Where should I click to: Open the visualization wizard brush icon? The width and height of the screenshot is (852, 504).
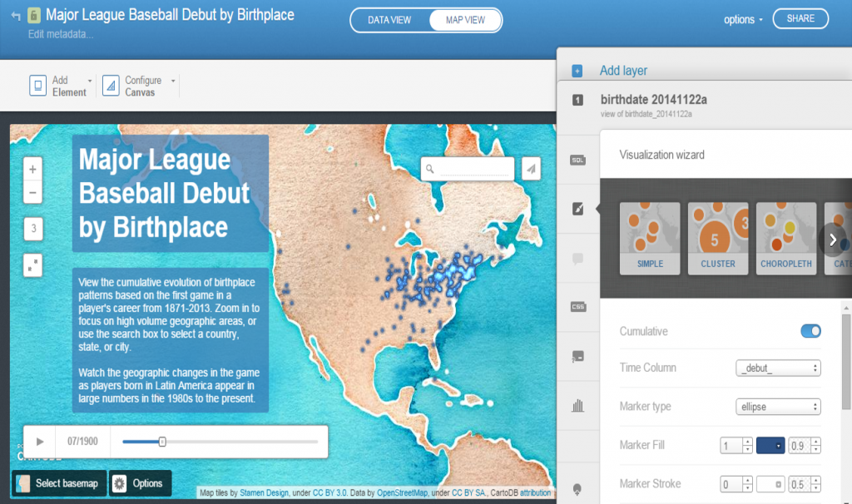(x=577, y=209)
